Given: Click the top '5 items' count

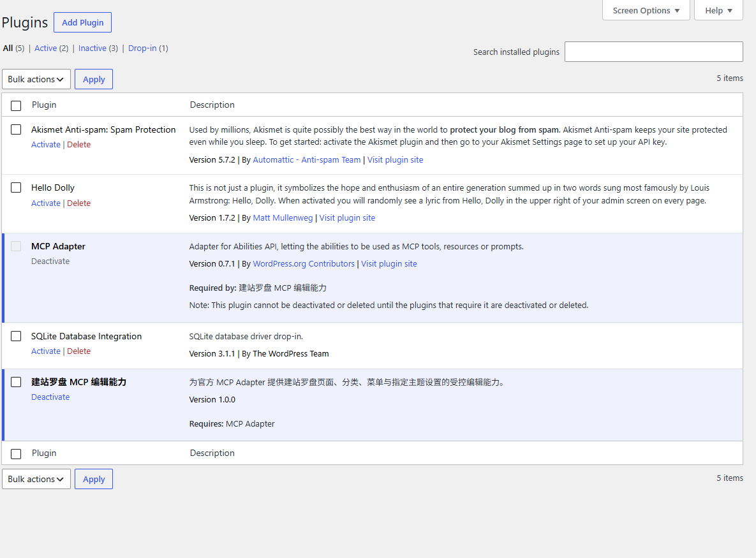Looking at the screenshot, I should (729, 78).
